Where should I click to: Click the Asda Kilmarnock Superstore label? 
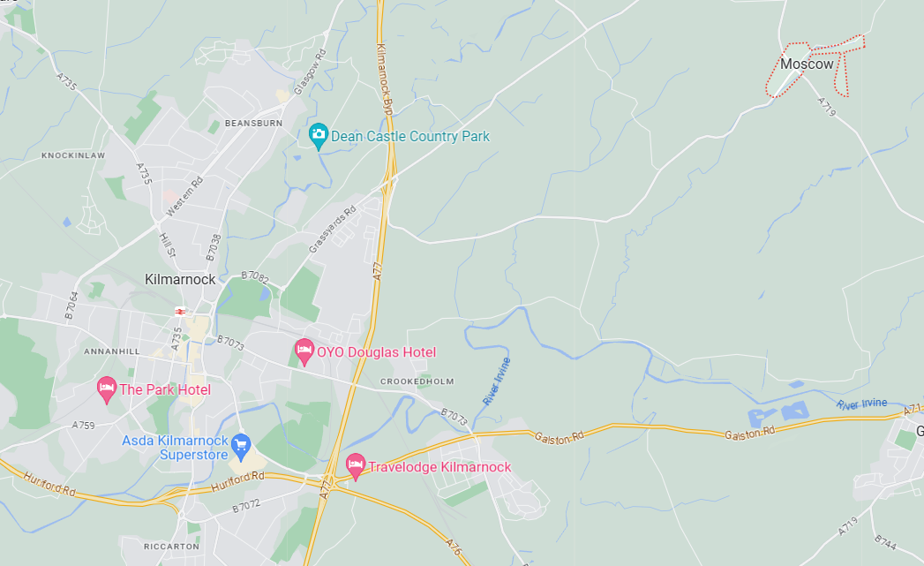tap(175, 448)
